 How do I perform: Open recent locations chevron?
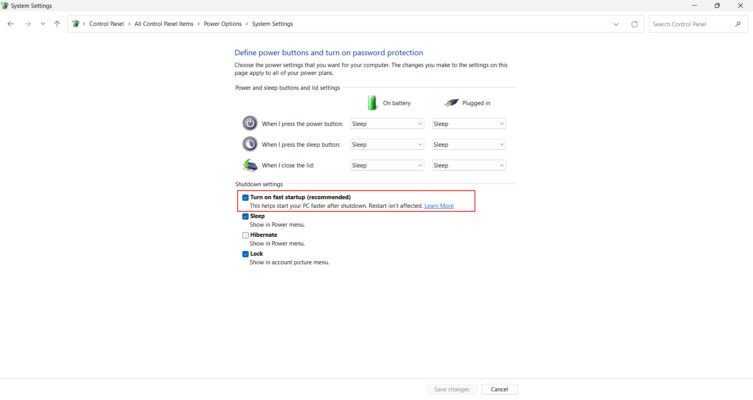tap(42, 24)
